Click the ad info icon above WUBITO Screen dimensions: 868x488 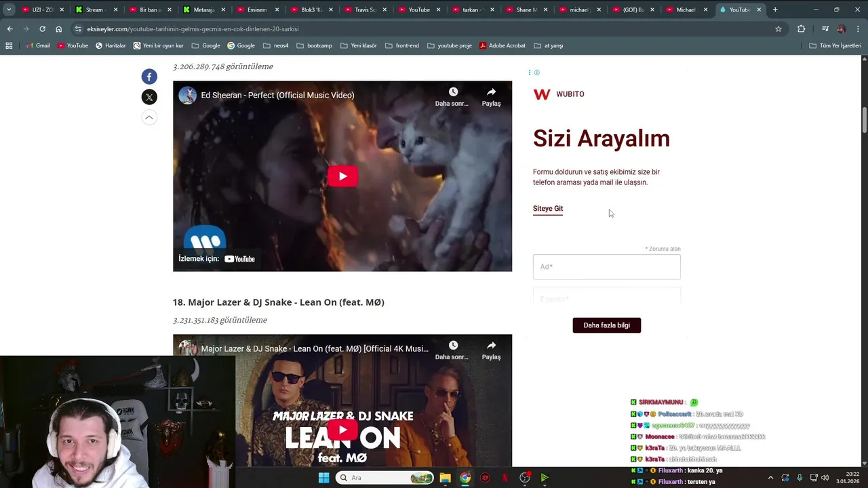pyautogui.click(x=536, y=73)
